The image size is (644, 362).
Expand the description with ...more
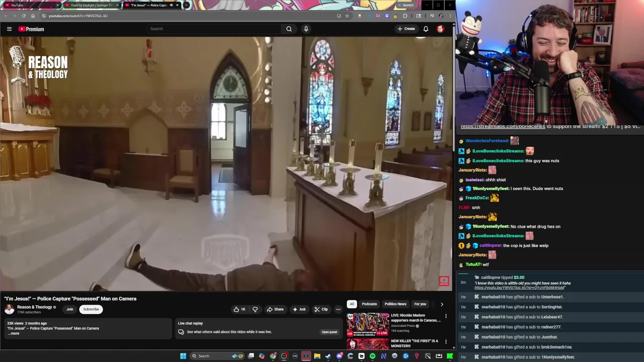click(14, 333)
